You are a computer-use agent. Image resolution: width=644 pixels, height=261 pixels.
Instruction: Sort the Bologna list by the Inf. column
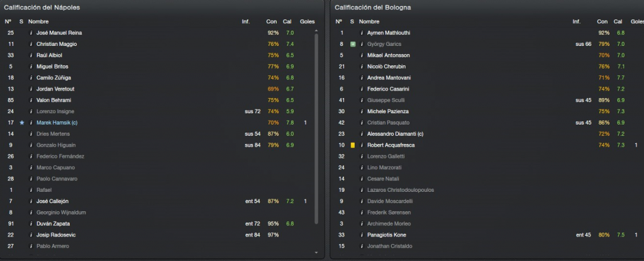click(577, 21)
